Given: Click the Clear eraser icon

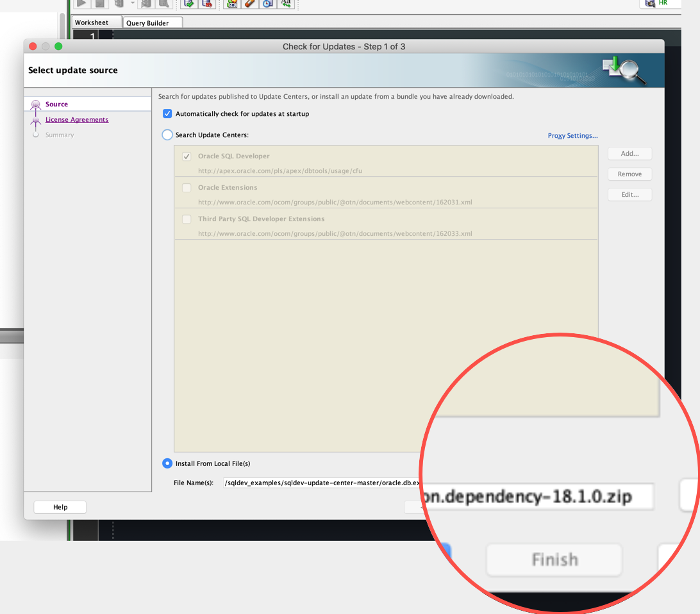Looking at the screenshot, I should (x=249, y=3).
